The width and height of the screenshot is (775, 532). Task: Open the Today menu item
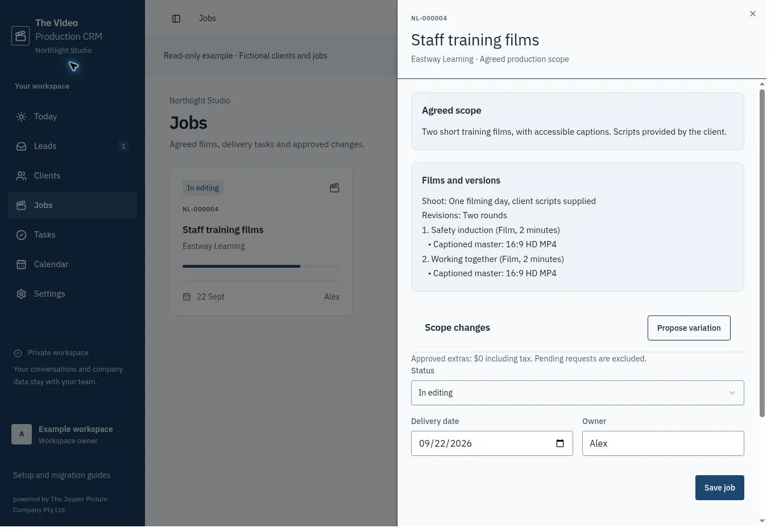click(72, 117)
